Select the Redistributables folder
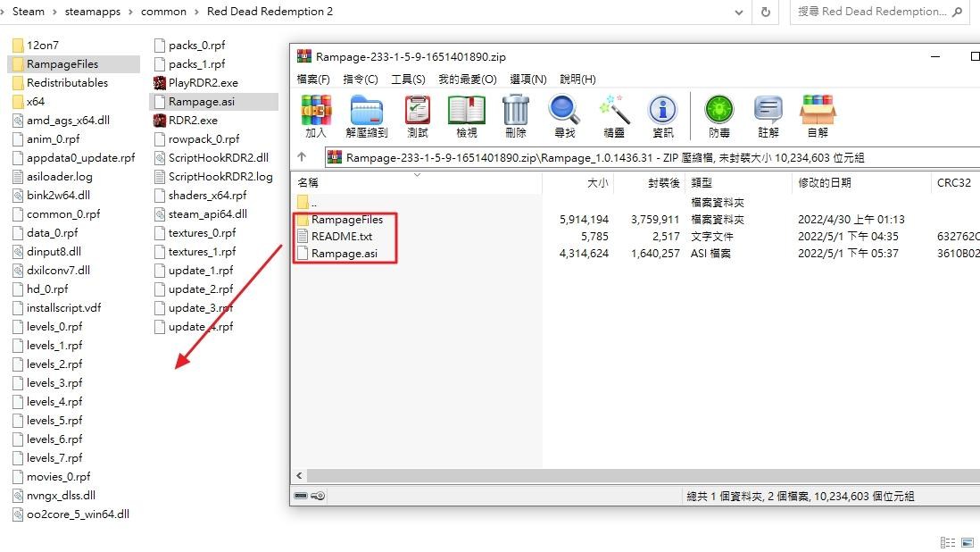 tap(60, 82)
